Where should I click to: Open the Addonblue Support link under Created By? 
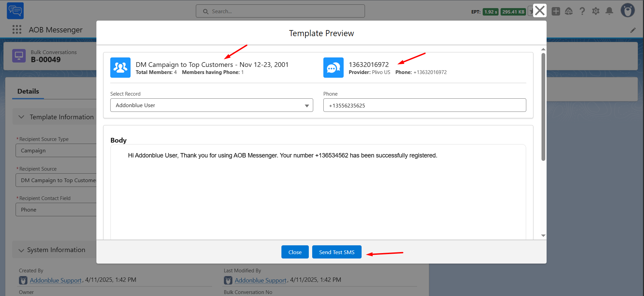coord(56,280)
